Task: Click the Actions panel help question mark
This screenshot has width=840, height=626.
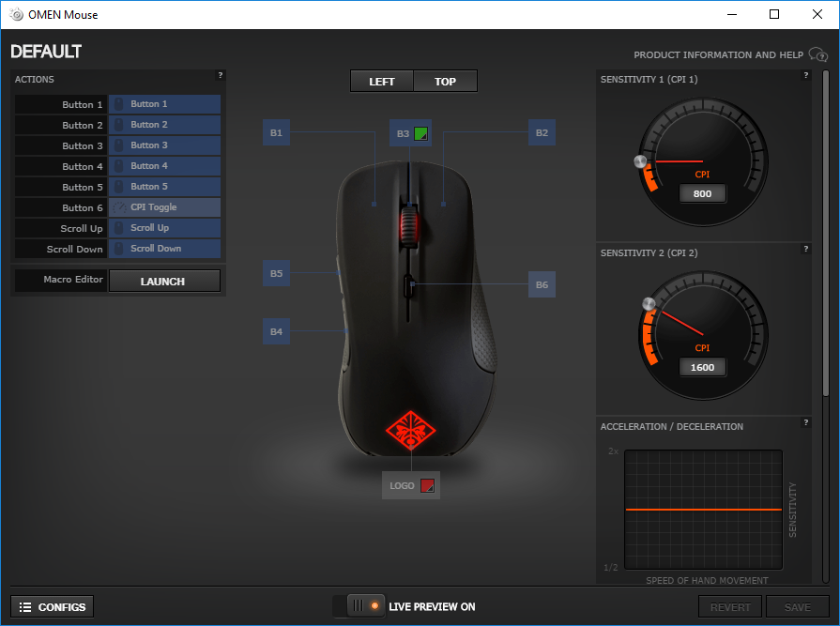Action: (x=221, y=75)
